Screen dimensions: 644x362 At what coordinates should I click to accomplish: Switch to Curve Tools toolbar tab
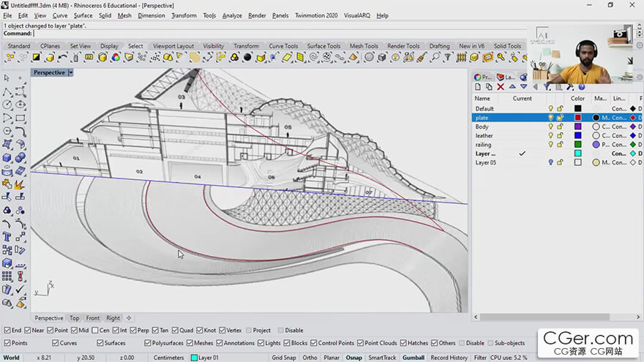283,46
